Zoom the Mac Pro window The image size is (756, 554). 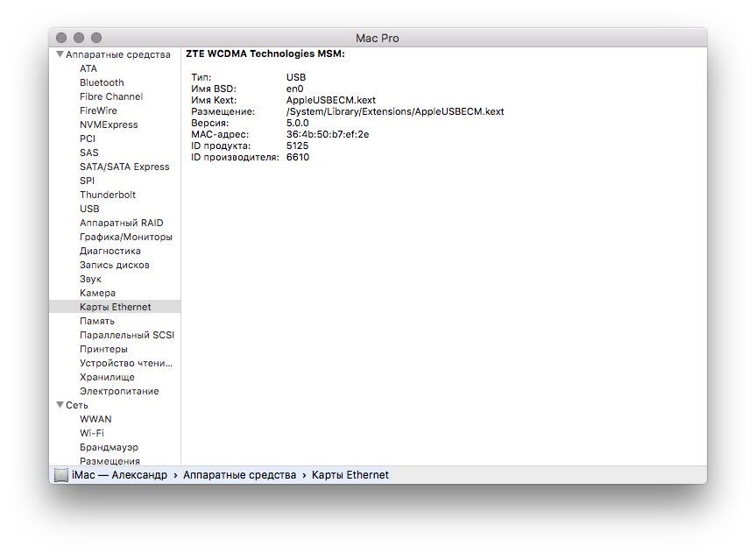[x=96, y=38]
